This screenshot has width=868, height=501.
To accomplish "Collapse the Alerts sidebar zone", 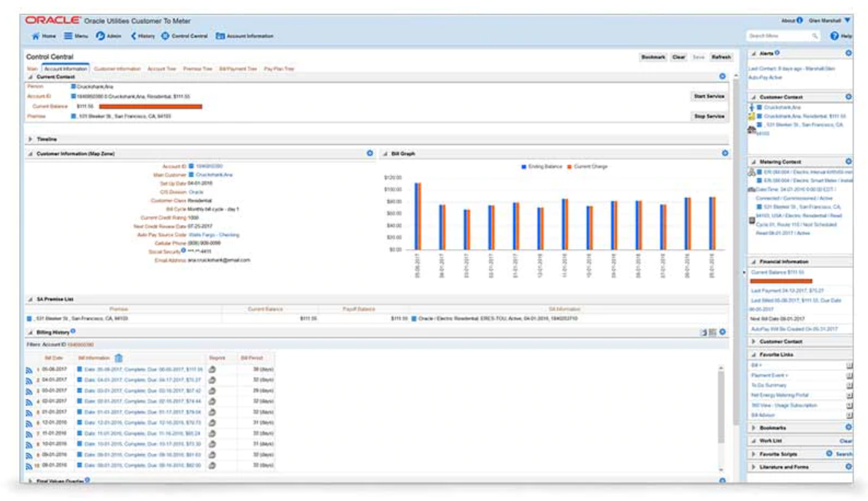I will [753, 54].
